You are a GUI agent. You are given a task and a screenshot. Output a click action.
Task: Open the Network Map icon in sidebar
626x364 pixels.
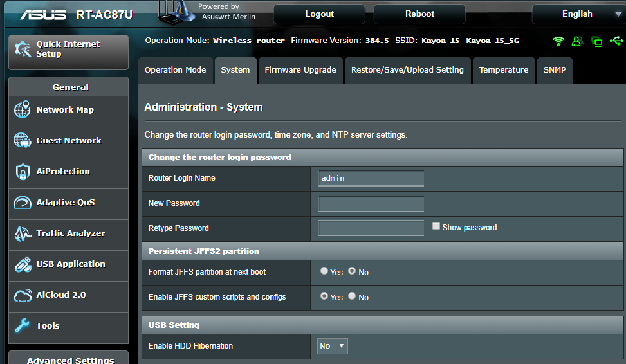pyautogui.click(x=23, y=110)
